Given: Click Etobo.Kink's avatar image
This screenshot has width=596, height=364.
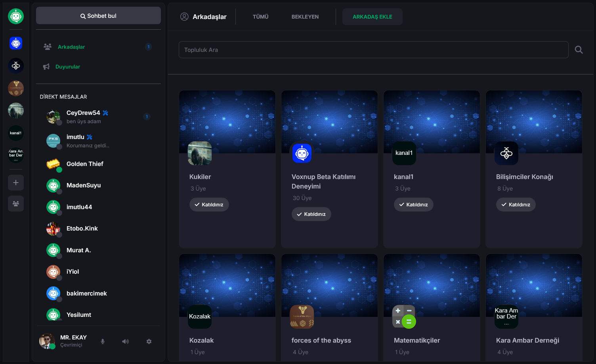Looking at the screenshot, I should pos(53,229).
